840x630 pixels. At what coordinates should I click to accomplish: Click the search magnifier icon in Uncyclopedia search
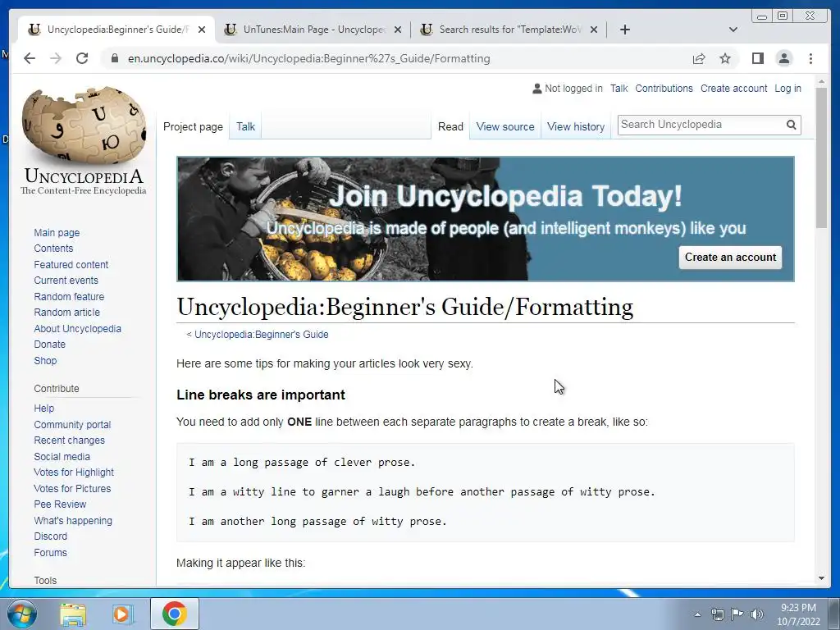coord(792,125)
